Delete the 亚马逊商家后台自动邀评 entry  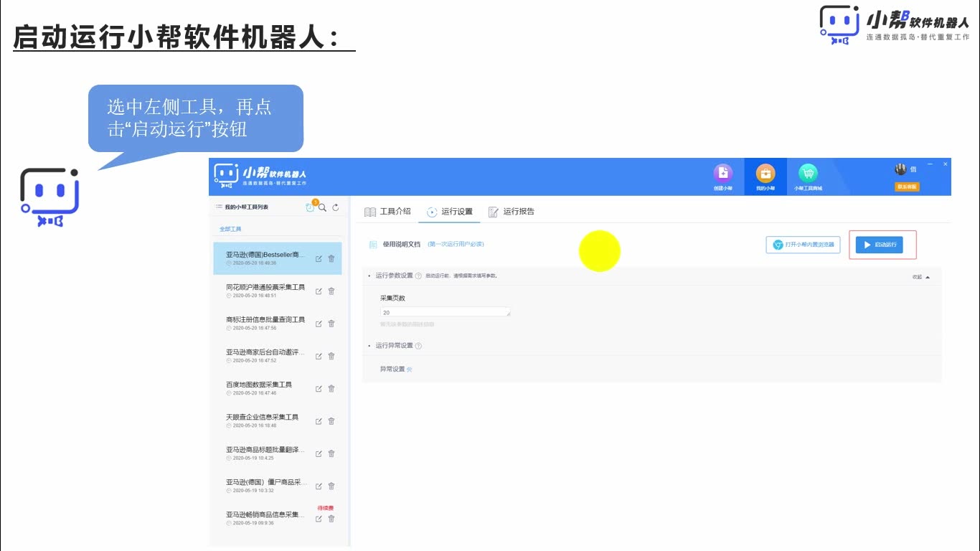331,356
